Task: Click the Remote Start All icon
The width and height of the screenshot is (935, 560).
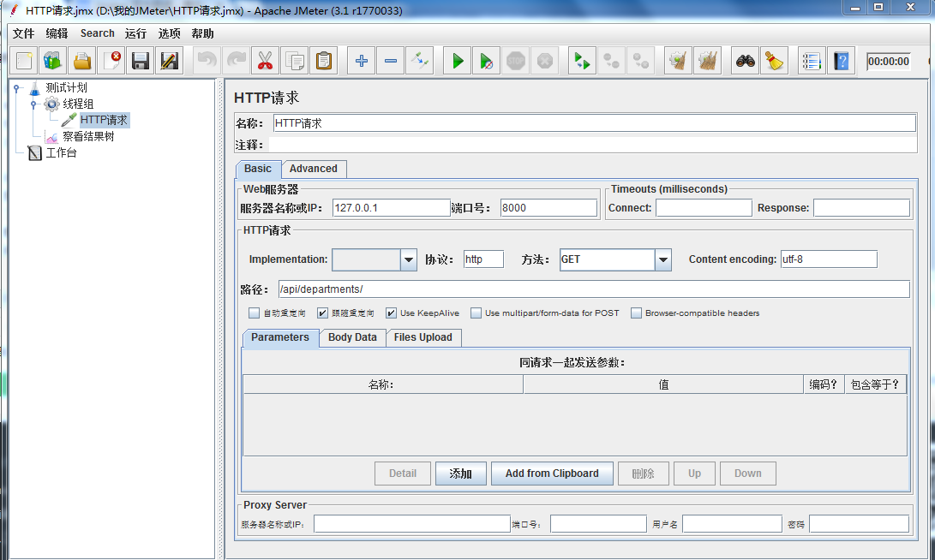Action: [582, 61]
